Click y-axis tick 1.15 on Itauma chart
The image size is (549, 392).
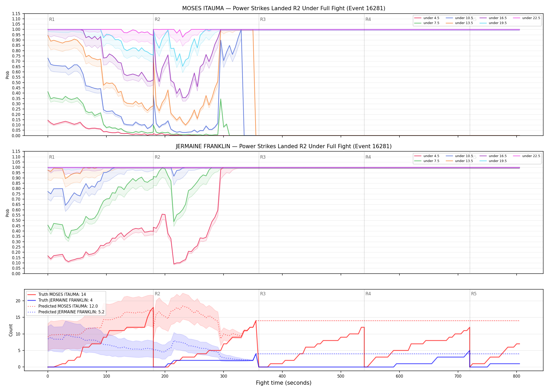tap(17, 14)
